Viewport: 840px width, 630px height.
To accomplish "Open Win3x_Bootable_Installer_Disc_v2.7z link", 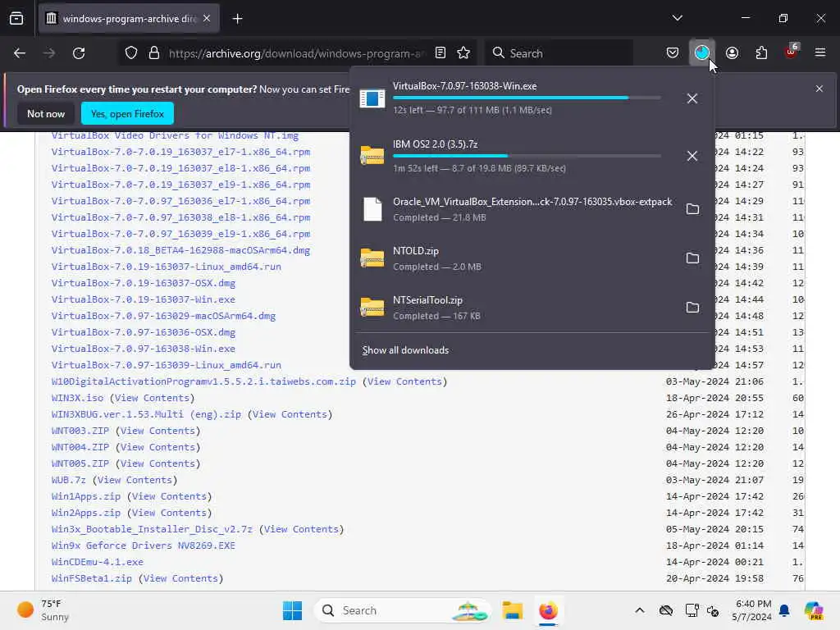I will point(152,529).
